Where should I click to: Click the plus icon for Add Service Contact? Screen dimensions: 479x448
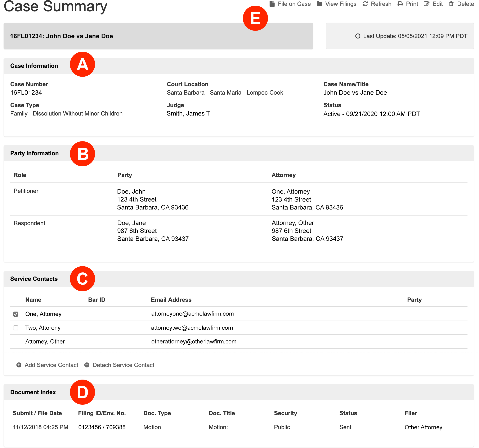click(19, 365)
